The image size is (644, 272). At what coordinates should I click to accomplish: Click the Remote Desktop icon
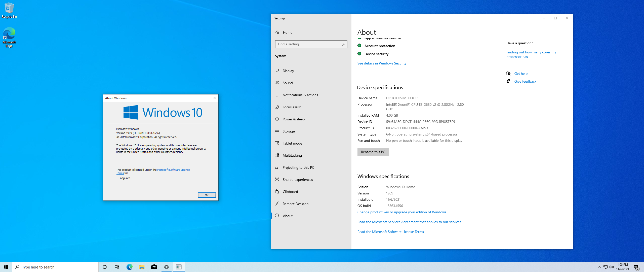(x=277, y=203)
